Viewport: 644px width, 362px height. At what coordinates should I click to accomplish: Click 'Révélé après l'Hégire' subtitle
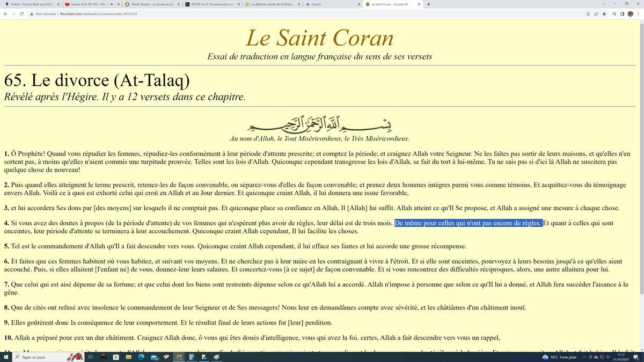pyautogui.click(x=125, y=97)
